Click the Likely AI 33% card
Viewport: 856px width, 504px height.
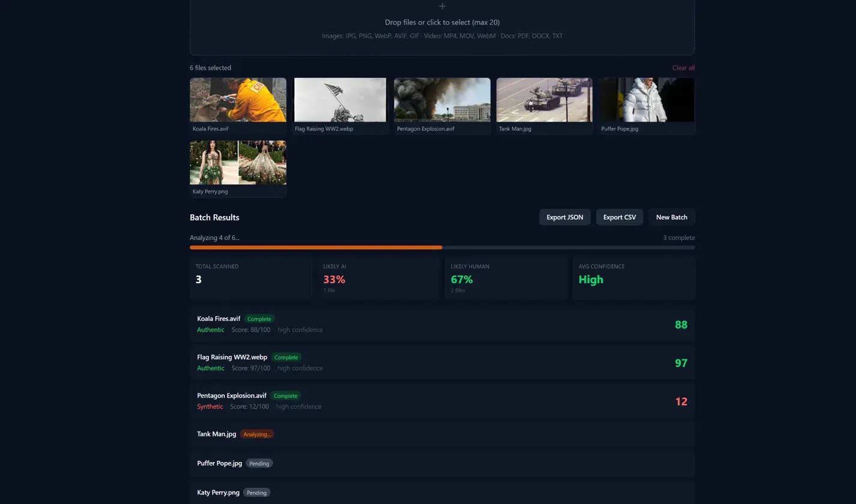coord(379,278)
